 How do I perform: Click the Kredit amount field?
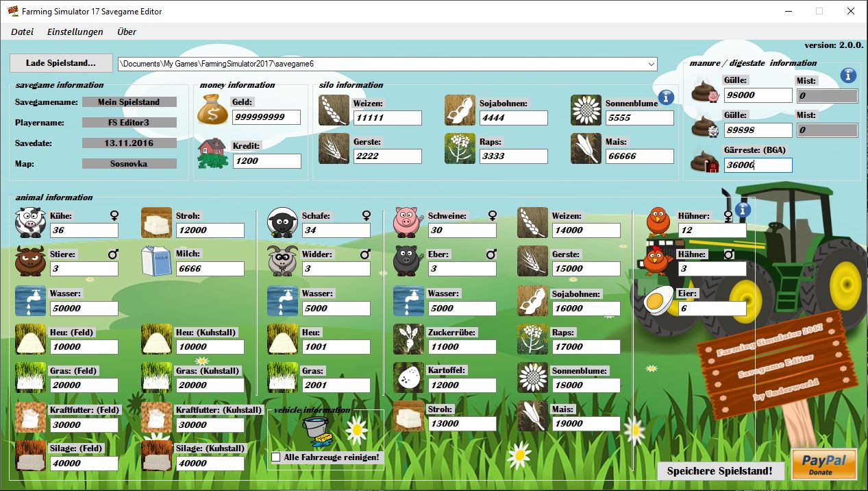click(x=266, y=161)
